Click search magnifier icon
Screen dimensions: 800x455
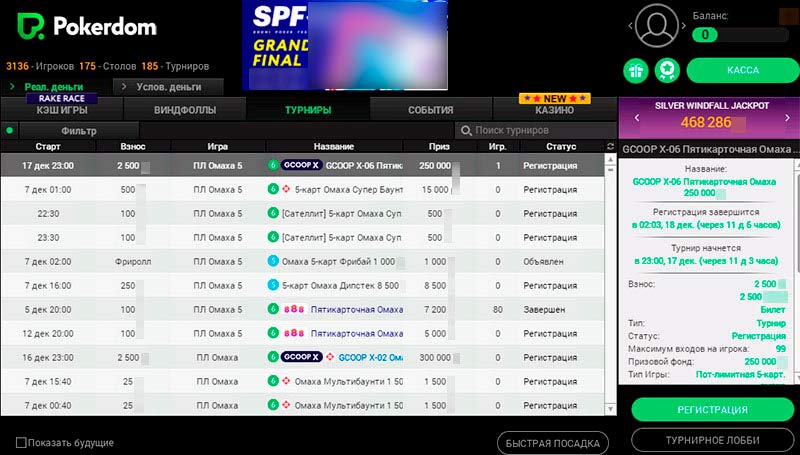(x=466, y=131)
